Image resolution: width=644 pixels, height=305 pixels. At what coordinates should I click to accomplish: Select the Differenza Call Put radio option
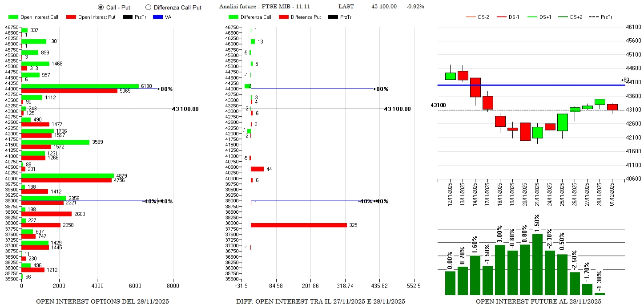[x=149, y=7]
